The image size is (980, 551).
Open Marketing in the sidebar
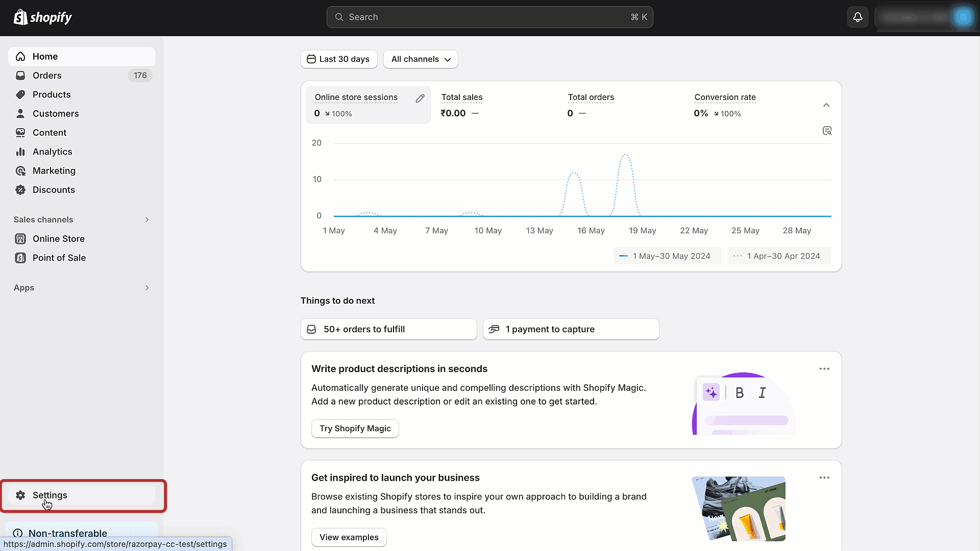(82, 171)
